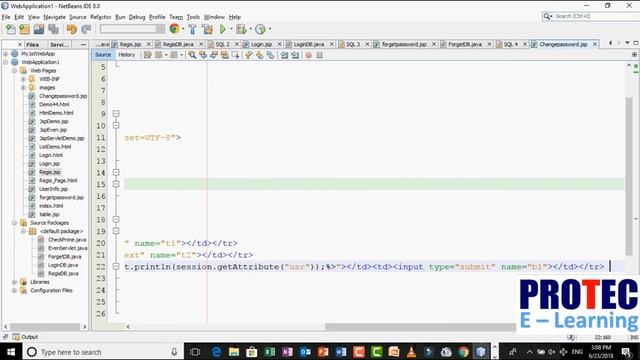The width and height of the screenshot is (640, 360).
Task: Expand the Libraries node
Action: point(14,282)
